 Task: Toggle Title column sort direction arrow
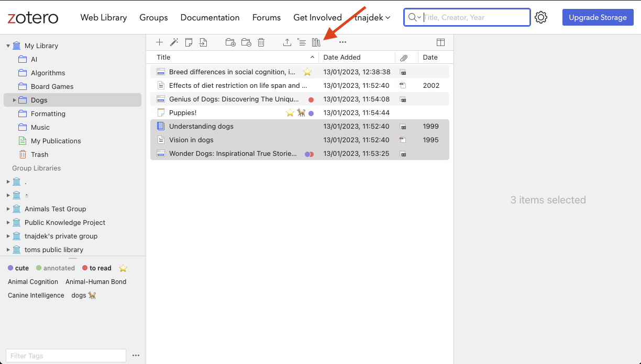[x=312, y=58]
